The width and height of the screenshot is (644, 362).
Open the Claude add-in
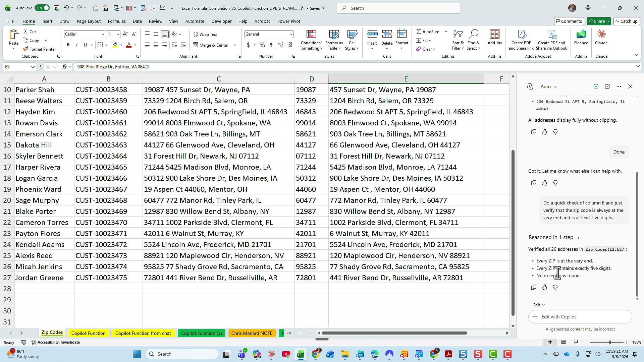601,37
